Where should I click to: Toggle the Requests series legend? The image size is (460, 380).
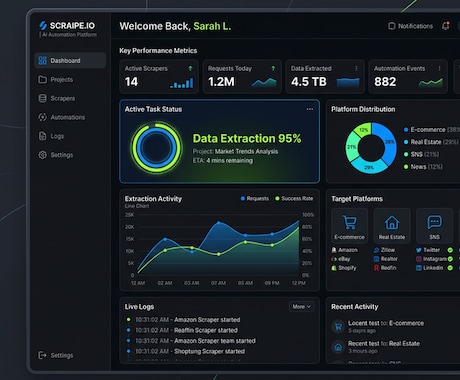click(255, 199)
